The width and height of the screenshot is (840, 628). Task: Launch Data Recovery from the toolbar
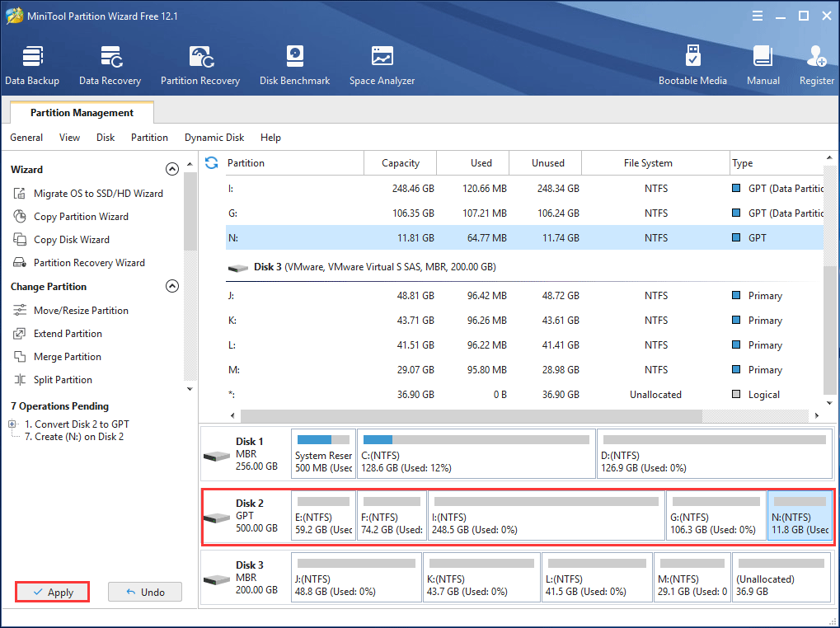click(110, 66)
